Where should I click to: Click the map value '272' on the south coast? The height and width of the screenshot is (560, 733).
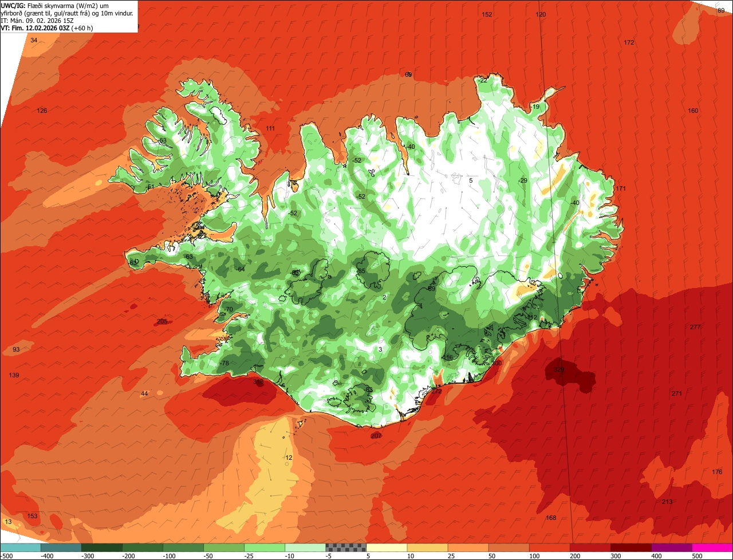pos(436,391)
